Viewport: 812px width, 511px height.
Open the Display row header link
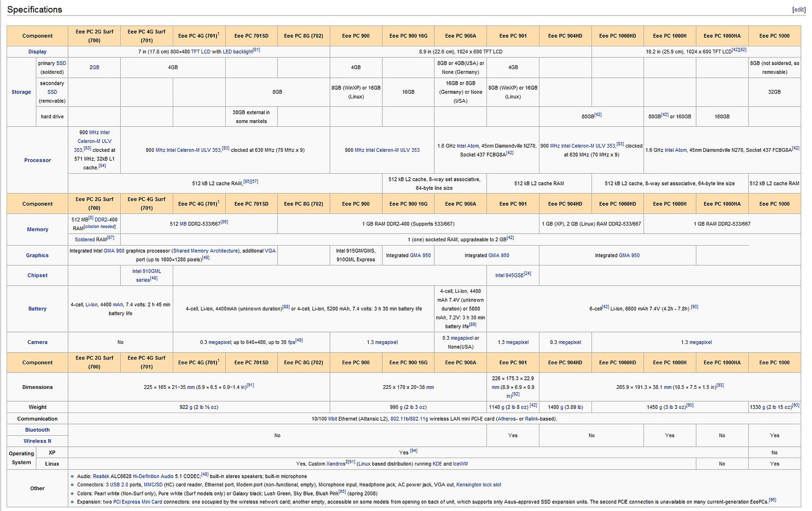pos(37,52)
